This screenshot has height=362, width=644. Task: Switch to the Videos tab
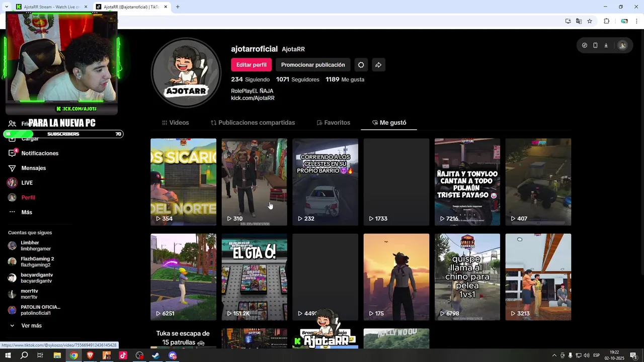pyautogui.click(x=176, y=123)
